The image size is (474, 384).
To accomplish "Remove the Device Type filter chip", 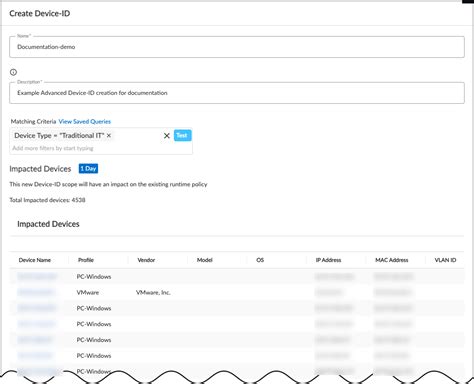I will coord(109,136).
